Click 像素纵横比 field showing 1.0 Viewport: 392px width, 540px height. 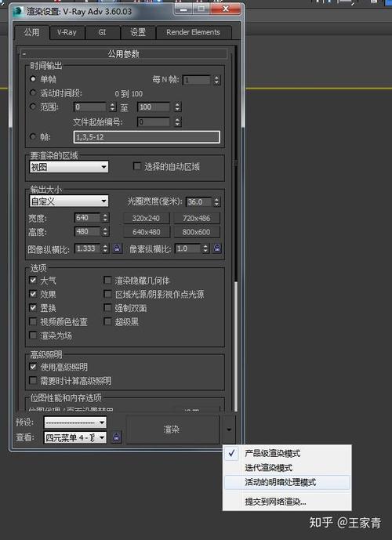[187, 248]
